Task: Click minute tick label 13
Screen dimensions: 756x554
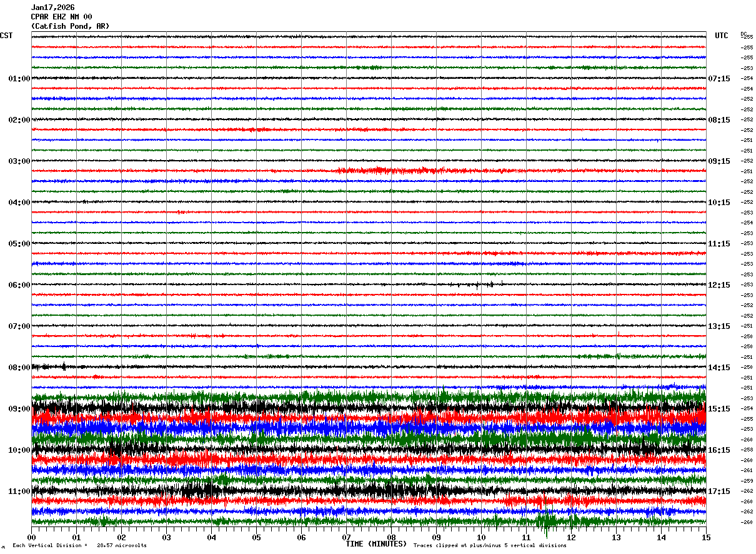Action: click(617, 537)
